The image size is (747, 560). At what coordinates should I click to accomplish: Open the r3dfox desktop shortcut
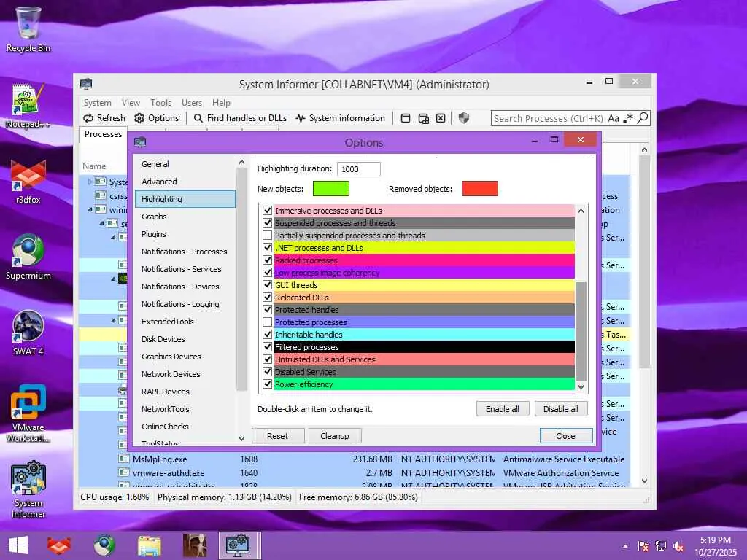[x=28, y=182]
